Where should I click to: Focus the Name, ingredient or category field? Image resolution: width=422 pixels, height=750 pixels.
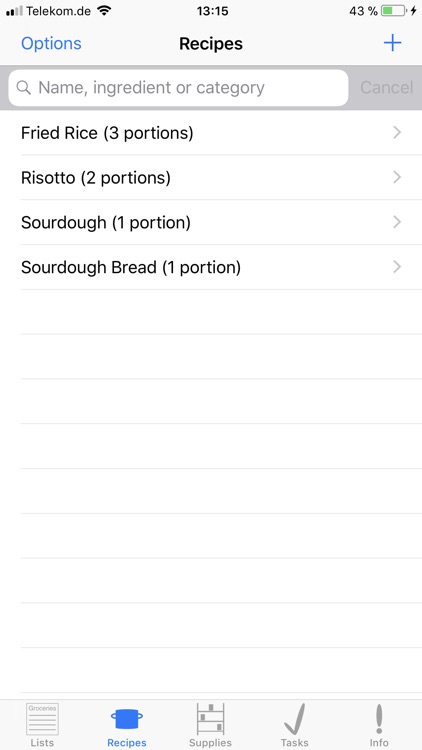(x=178, y=88)
